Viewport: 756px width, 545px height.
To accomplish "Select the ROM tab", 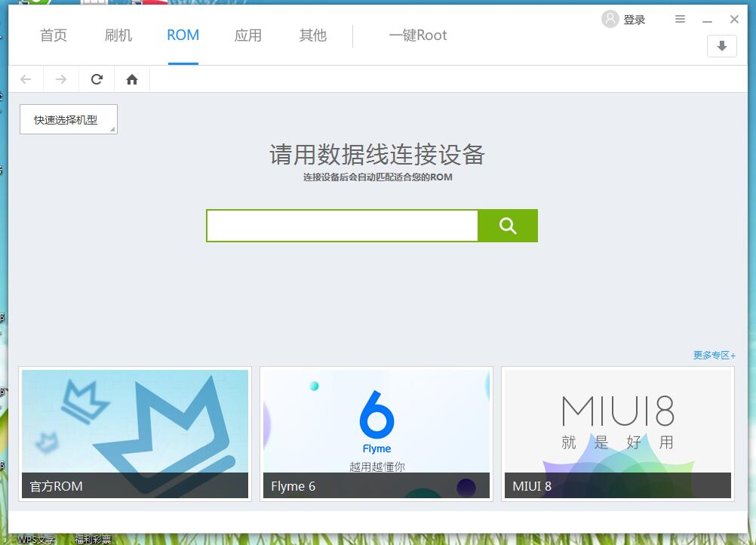I will [x=183, y=35].
